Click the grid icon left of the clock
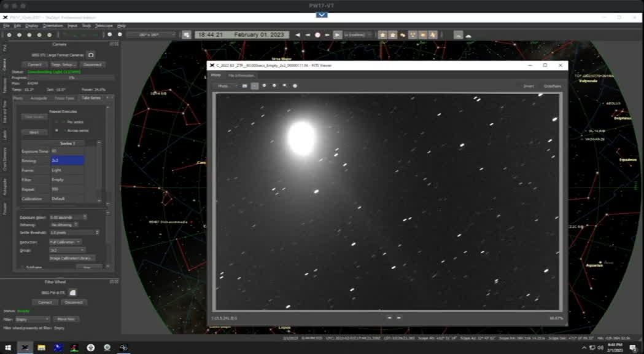Image resolution: width=644 pixels, height=354 pixels. click(187, 35)
